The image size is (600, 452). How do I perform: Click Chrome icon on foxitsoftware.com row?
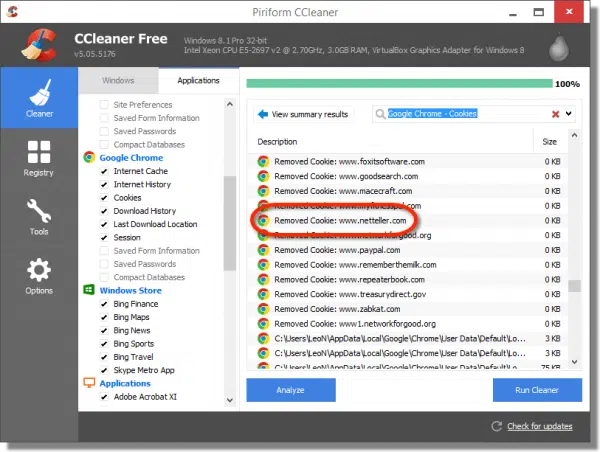click(263, 162)
